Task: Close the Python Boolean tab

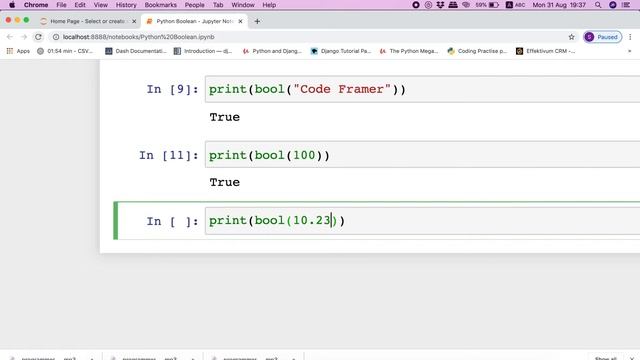Action: pyautogui.click(x=240, y=21)
